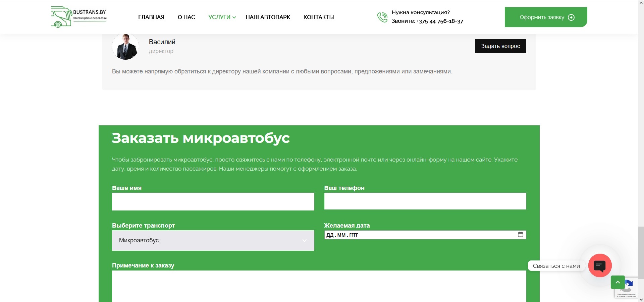Click the scroll-to-top arrow button
644x302 pixels.
tap(618, 282)
